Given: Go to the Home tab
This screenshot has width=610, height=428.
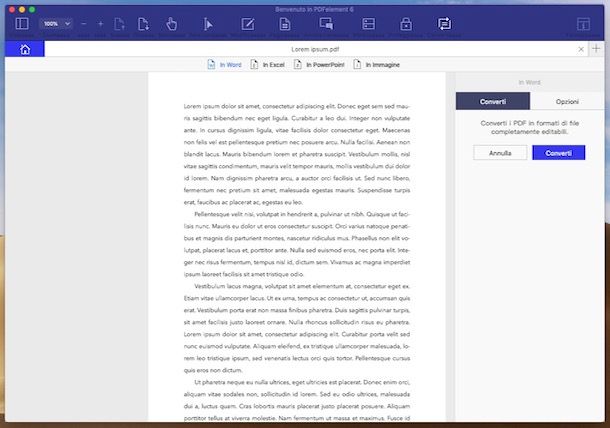Looking at the screenshot, I should (x=25, y=49).
